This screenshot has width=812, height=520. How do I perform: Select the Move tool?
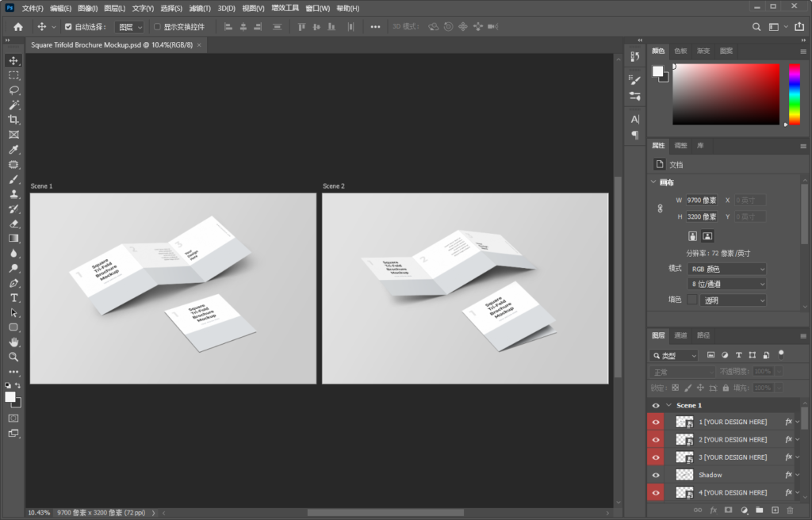(x=13, y=60)
